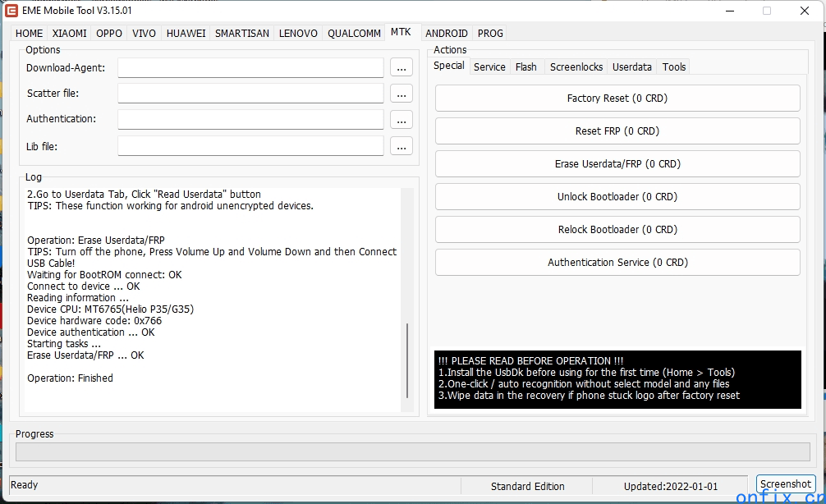This screenshot has width=826, height=504.
Task: Start the Authentication Service
Action: pyautogui.click(x=617, y=263)
